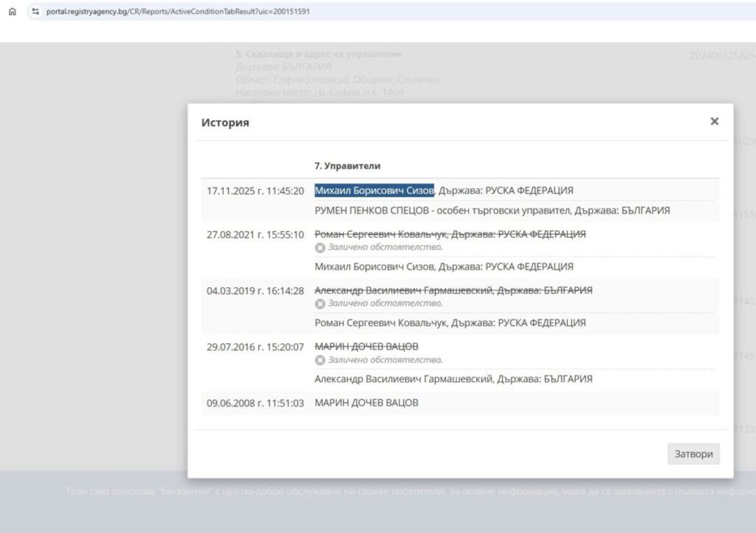756x533 pixels.
Task: Click the 09.06.2008 earliest history date
Action: click(255, 403)
